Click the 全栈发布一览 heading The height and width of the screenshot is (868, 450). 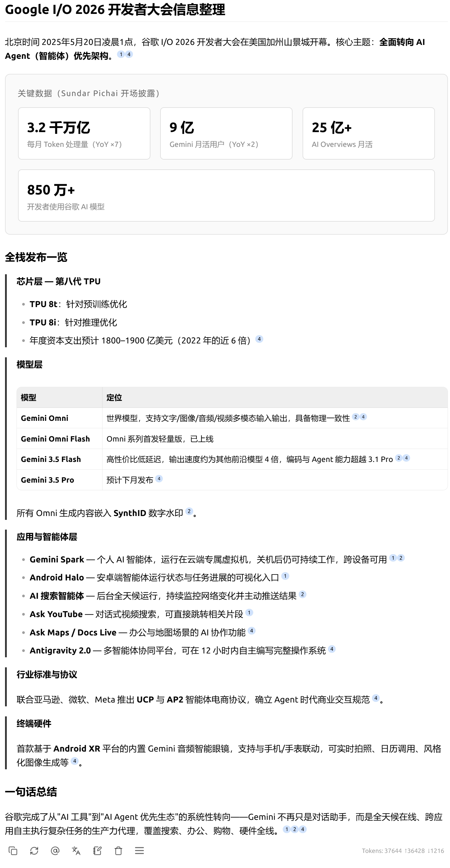coord(36,257)
